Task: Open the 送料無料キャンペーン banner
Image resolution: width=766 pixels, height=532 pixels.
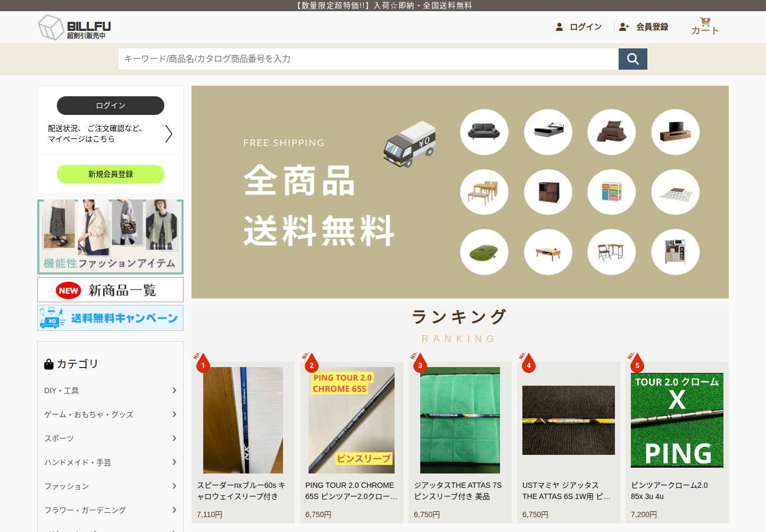Action: (x=111, y=318)
